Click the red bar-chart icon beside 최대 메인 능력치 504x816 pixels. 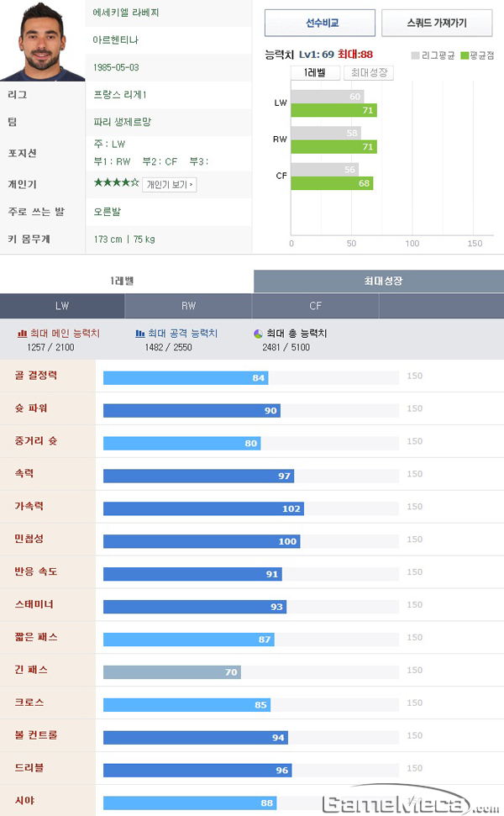[x=22, y=334]
